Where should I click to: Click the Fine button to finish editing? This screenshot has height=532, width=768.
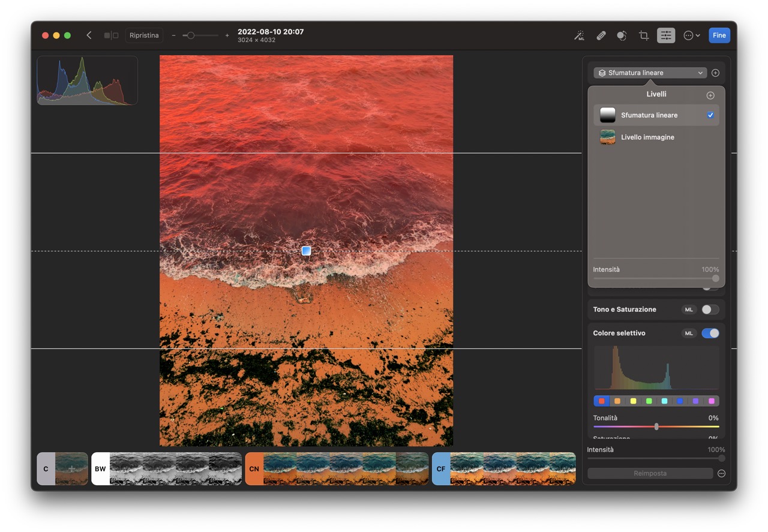click(x=719, y=35)
